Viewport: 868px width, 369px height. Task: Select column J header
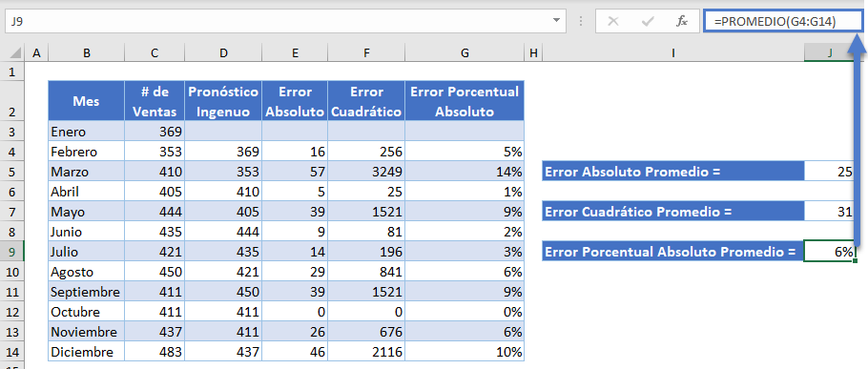(830, 53)
